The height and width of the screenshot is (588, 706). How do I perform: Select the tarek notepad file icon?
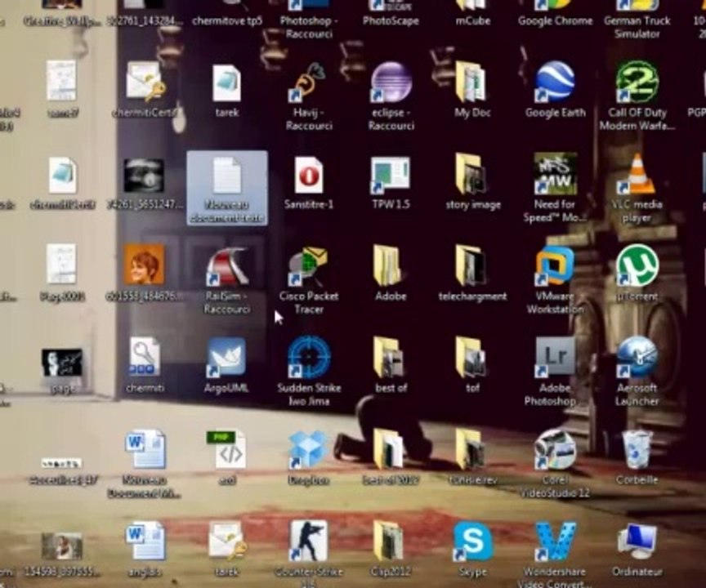pyautogui.click(x=226, y=84)
